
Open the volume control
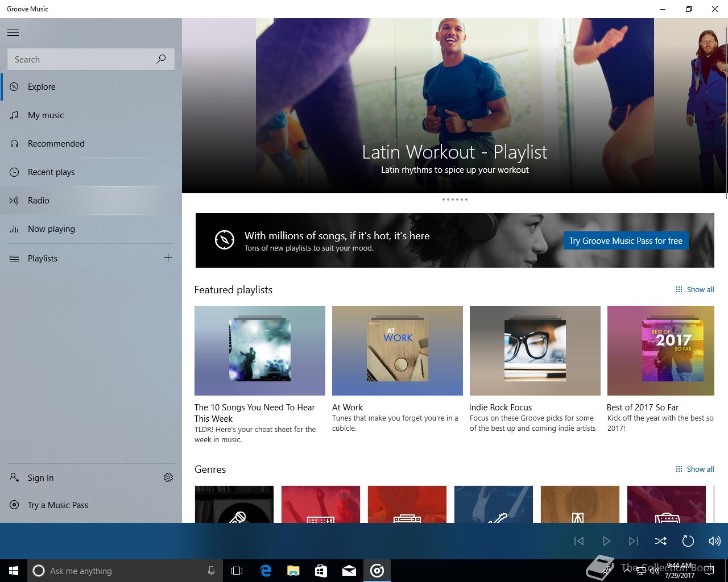click(714, 541)
